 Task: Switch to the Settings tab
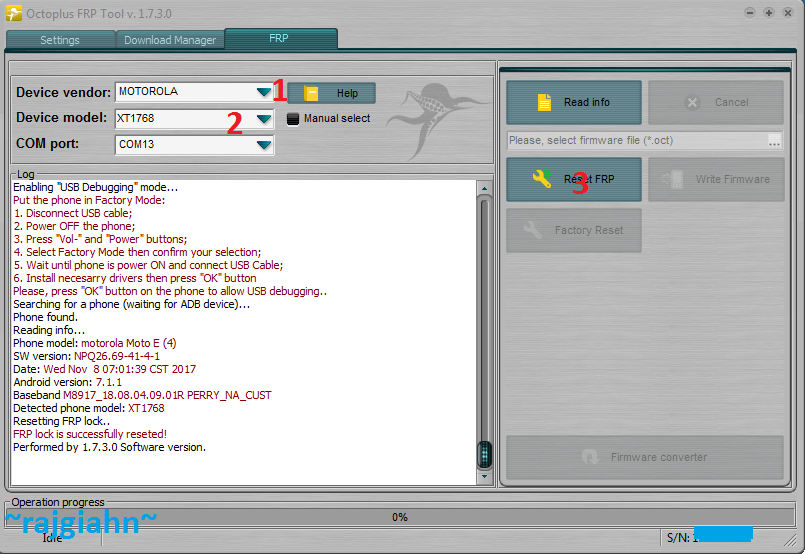(x=60, y=40)
